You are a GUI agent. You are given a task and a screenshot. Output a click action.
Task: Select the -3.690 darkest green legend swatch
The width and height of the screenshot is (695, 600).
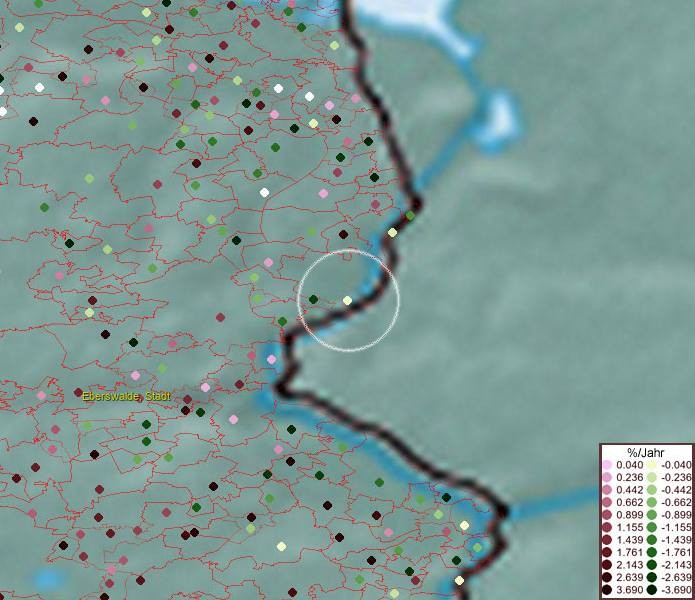tap(652, 590)
